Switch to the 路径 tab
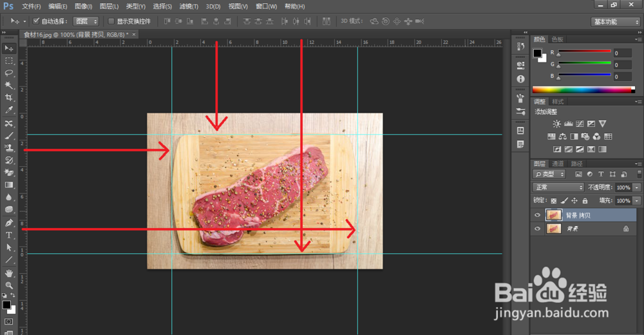The image size is (644, 335). (576, 164)
